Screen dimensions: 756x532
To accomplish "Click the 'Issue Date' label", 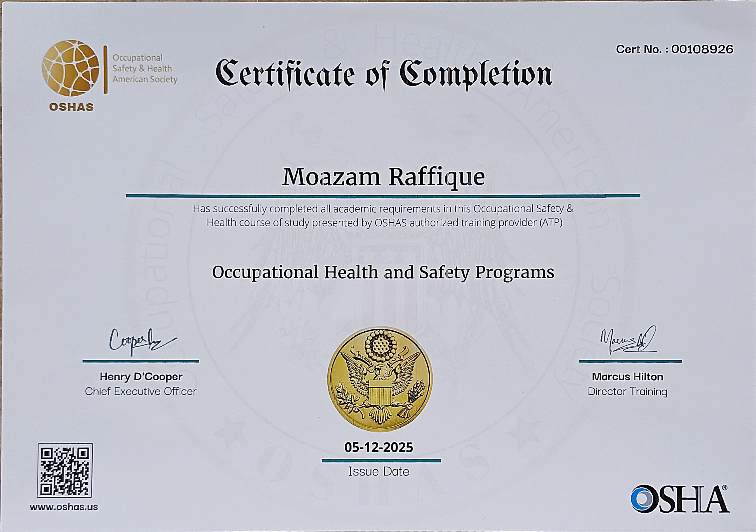I will coord(379,472).
